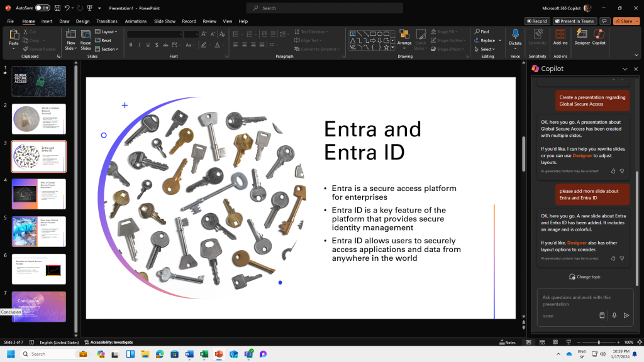This screenshot has width=644, height=362.
Task: Click Accessibility: Investigate in status bar
Action: click(109, 342)
